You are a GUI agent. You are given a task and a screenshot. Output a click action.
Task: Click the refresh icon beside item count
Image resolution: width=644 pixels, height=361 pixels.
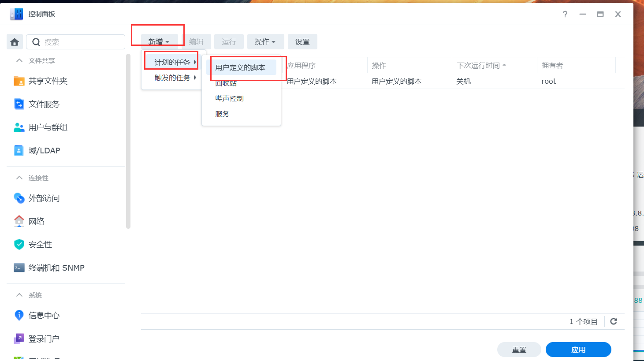613,321
